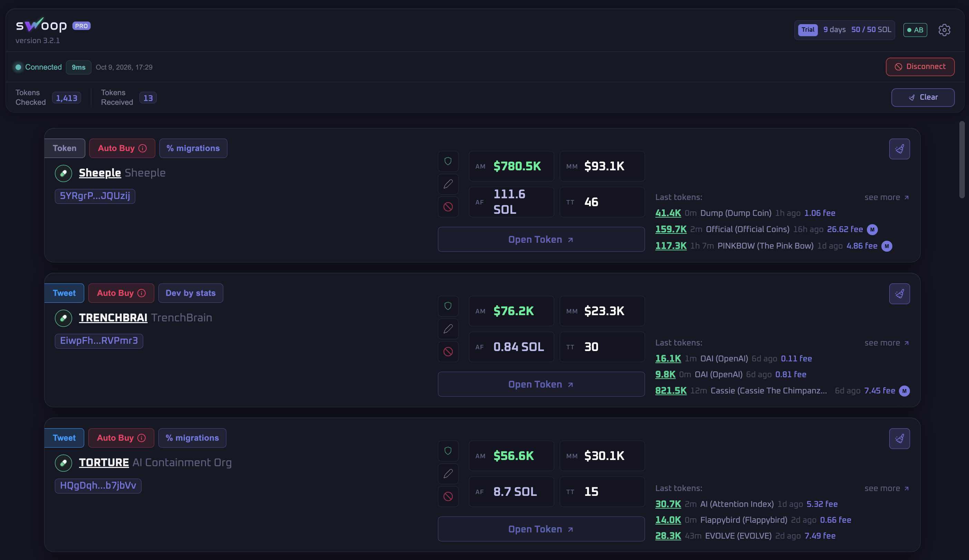Click the broom icon on TRENCHBRAI card

(x=899, y=294)
